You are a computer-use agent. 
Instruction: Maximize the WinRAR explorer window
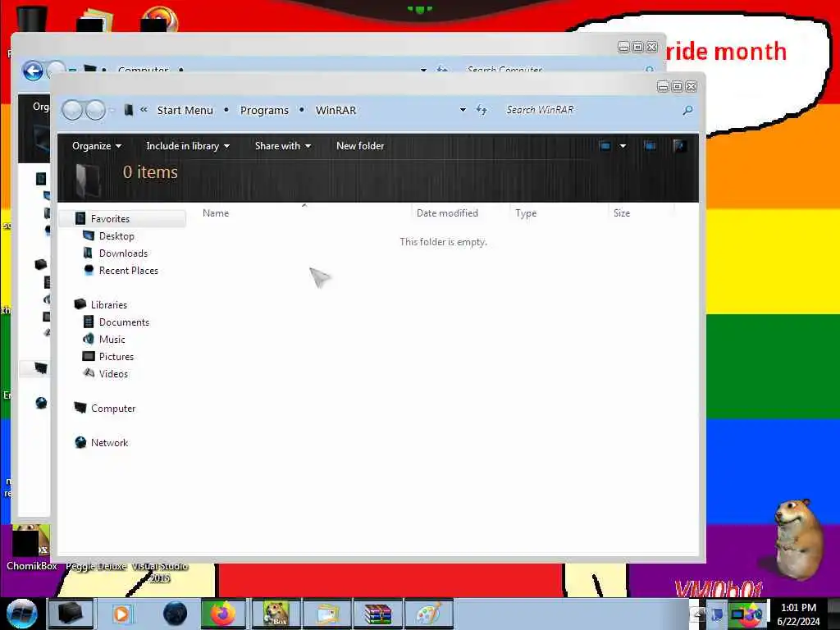click(677, 87)
